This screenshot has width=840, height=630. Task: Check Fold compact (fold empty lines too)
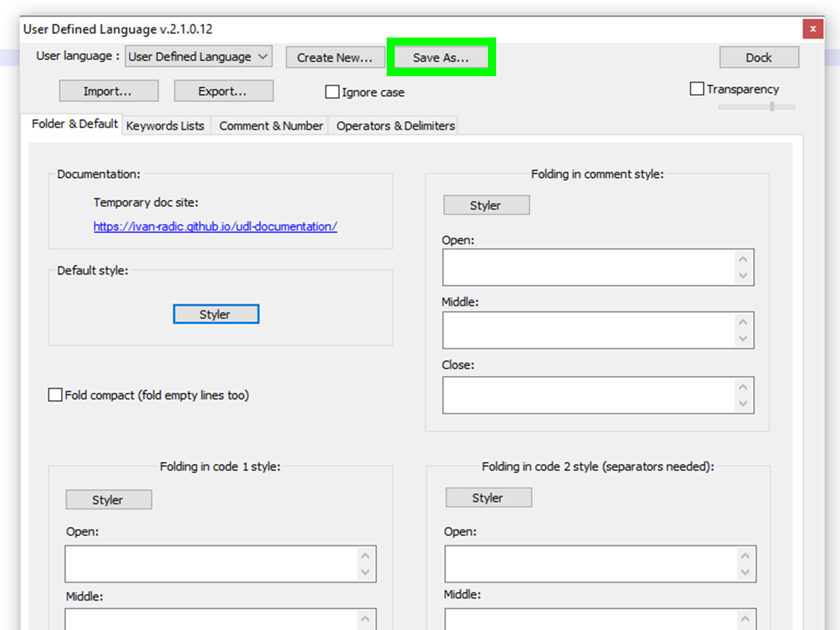coord(55,395)
